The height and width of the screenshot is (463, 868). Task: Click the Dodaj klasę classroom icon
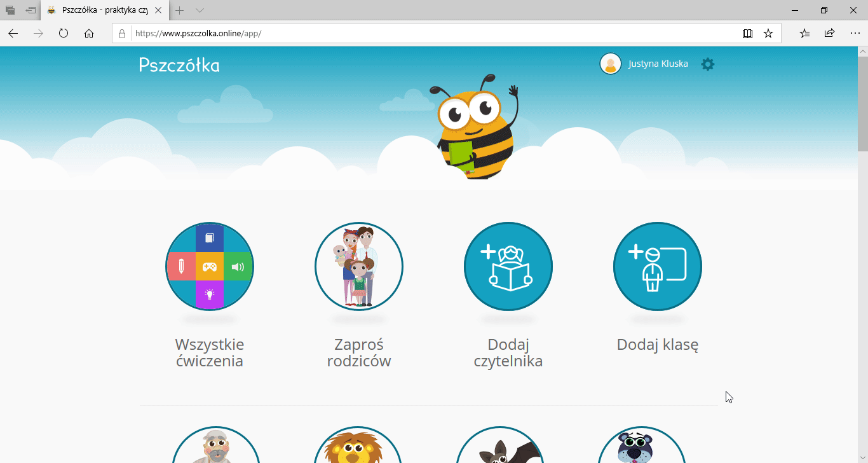click(658, 266)
